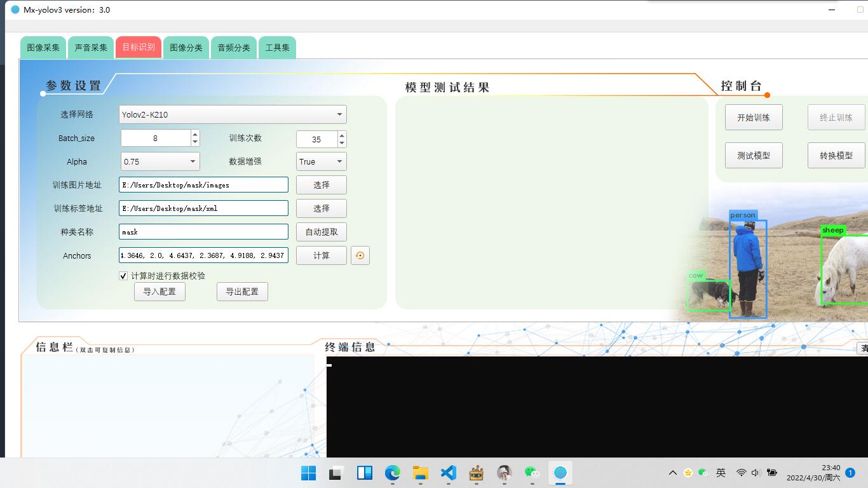868x488 pixels.
Task: Increase 训练次数 with up arrow
Action: (x=342, y=135)
